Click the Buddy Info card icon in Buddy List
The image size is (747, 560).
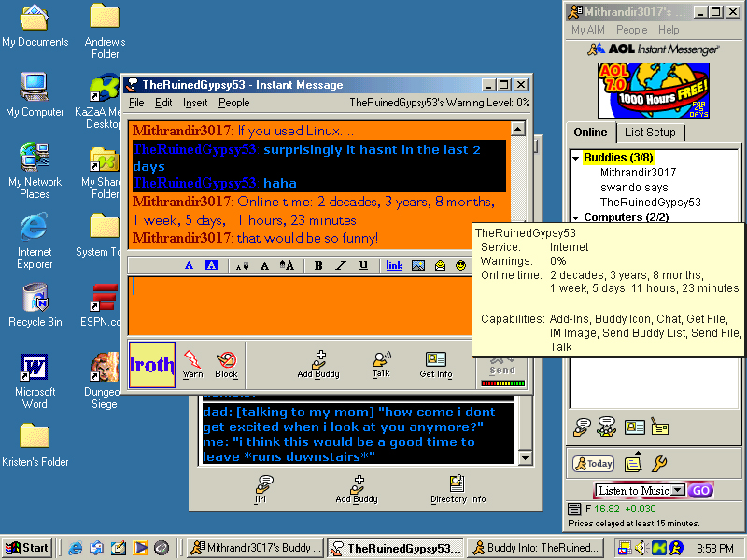coord(634,427)
